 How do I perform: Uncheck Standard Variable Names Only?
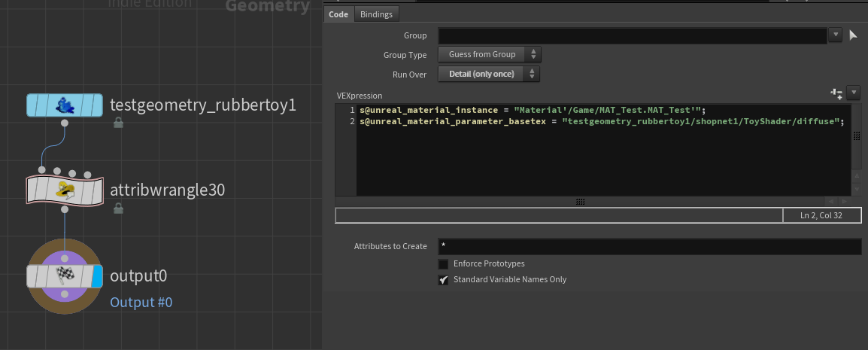pyautogui.click(x=444, y=280)
